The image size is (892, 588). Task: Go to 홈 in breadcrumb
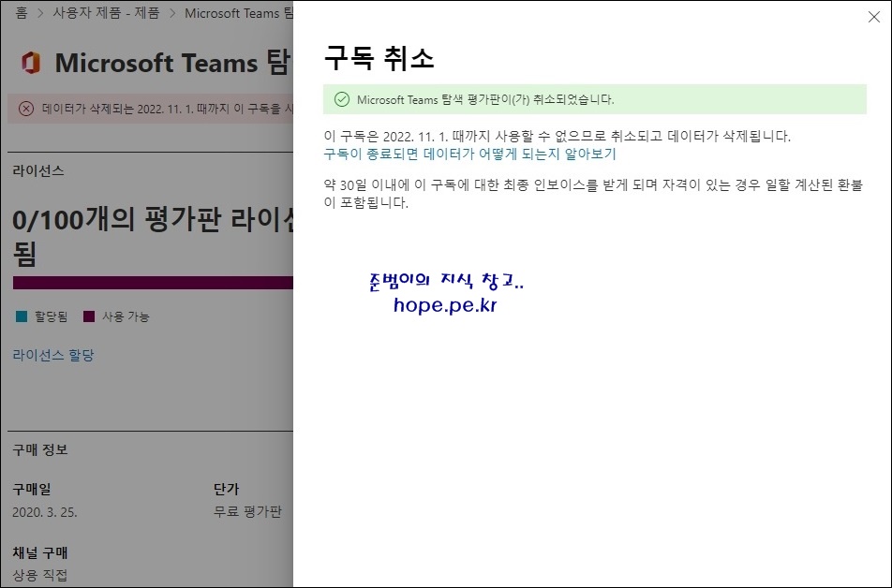point(22,12)
